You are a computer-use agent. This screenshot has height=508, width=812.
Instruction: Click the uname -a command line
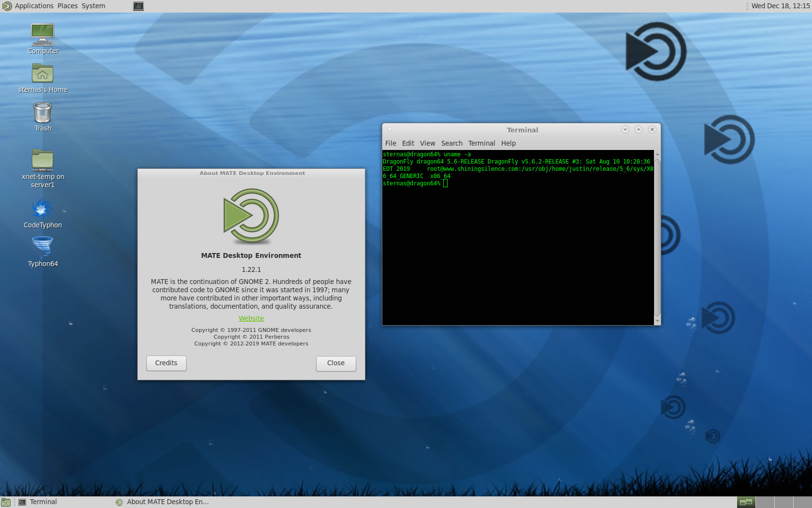click(427, 154)
